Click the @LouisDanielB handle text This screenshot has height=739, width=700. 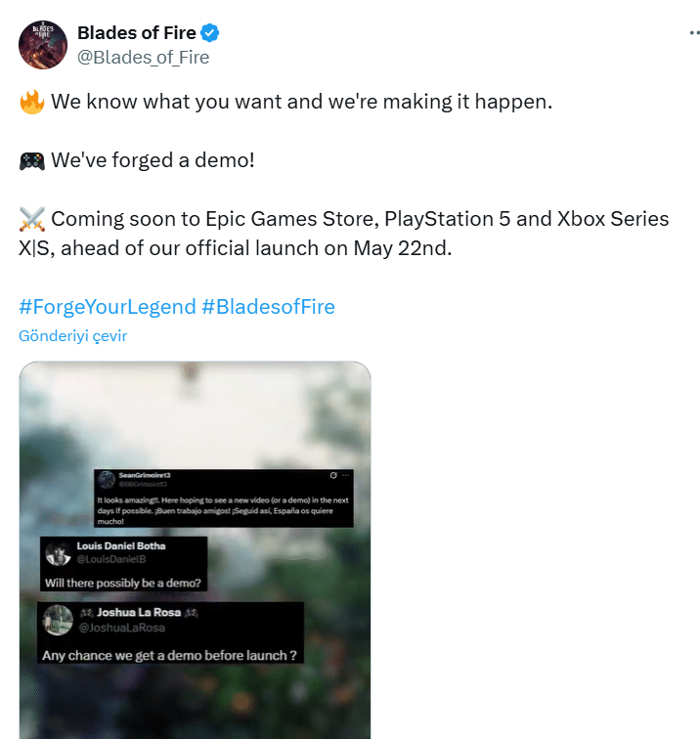pyautogui.click(x=109, y=559)
